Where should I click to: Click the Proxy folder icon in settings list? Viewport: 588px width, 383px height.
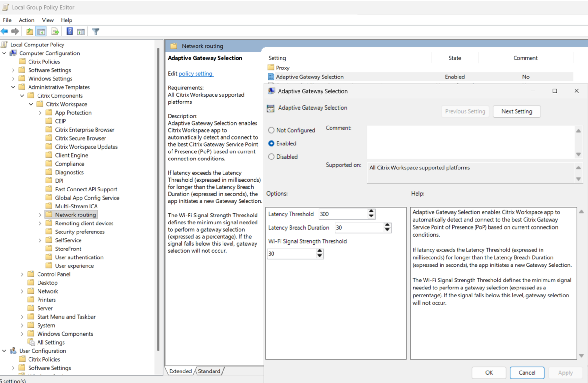tap(271, 68)
